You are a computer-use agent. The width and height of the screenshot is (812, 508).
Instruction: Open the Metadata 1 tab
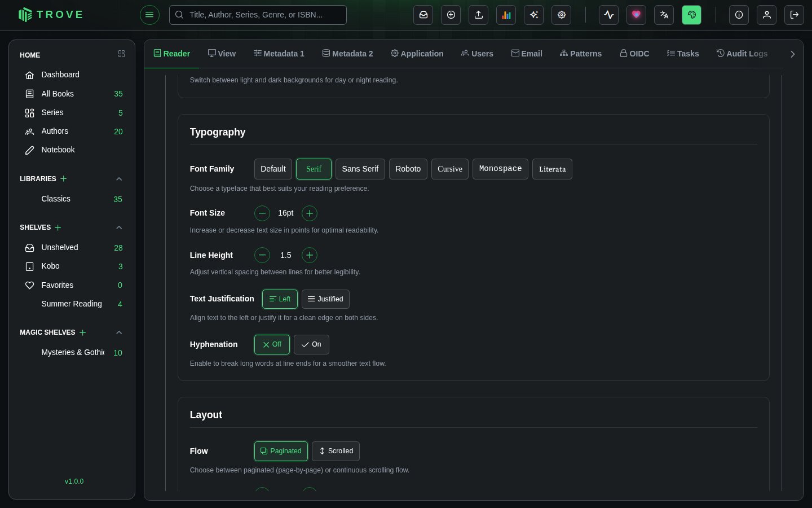[x=279, y=54]
